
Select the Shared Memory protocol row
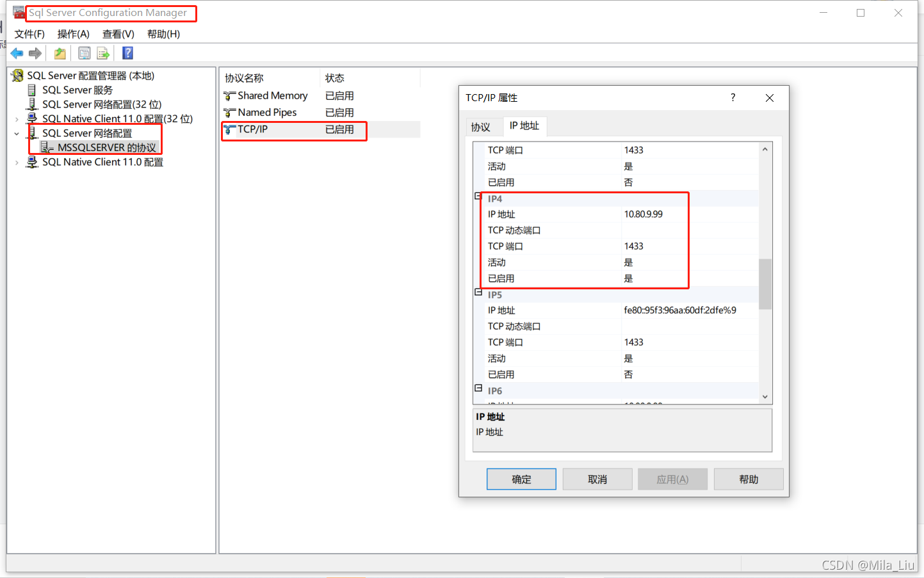point(320,96)
